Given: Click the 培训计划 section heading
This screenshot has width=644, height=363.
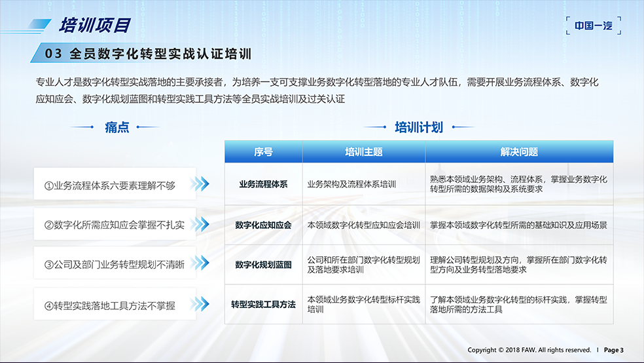Looking at the screenshot, I should [x=418, y=127].
